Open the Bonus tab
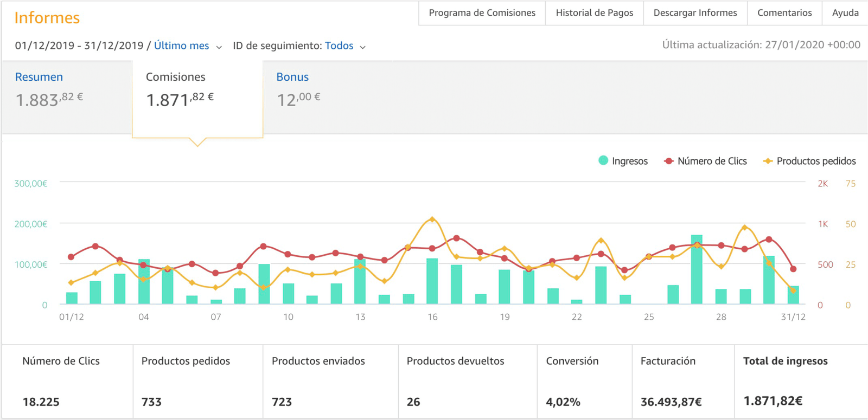Screen dimensions: 868x420 click(292, 77)
